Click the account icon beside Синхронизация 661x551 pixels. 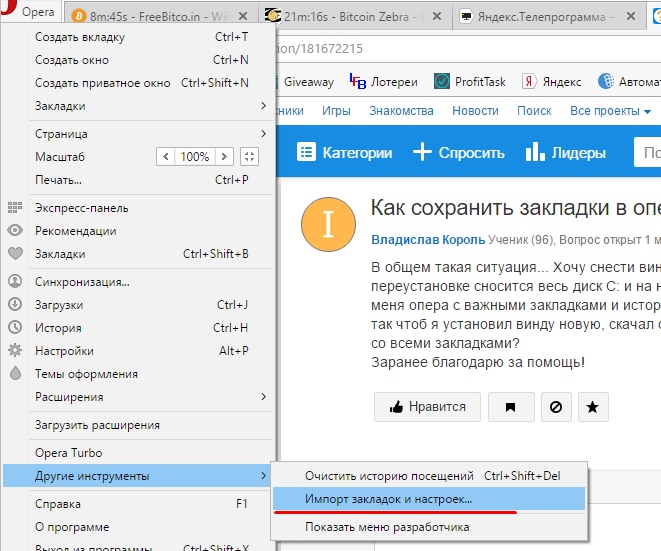click(15, 281)
